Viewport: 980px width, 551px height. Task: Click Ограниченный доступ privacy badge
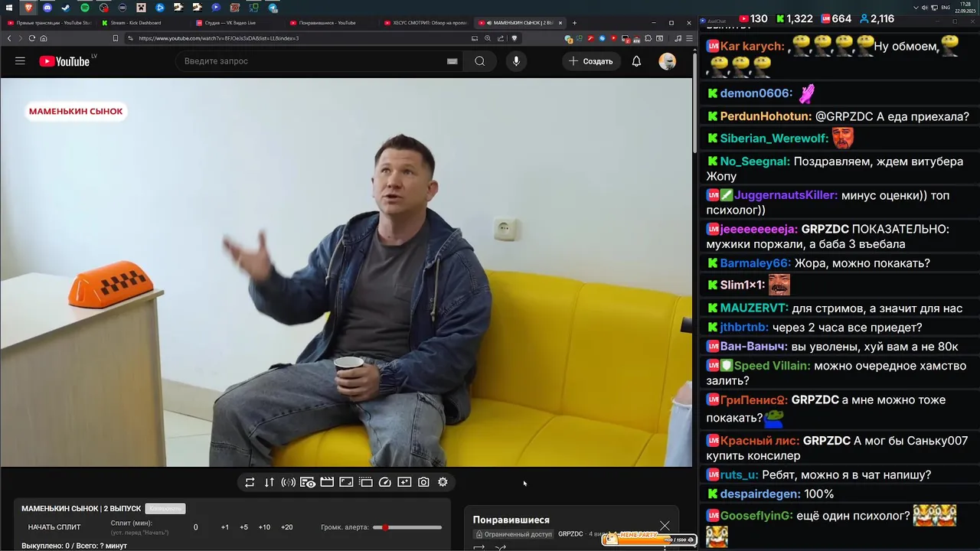(x=512, y=534)
